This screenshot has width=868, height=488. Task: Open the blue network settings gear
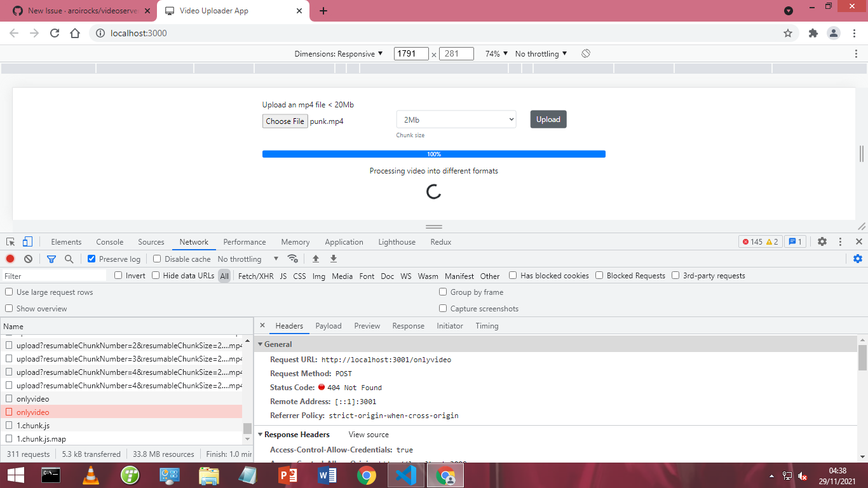click(x=858, y=259)
